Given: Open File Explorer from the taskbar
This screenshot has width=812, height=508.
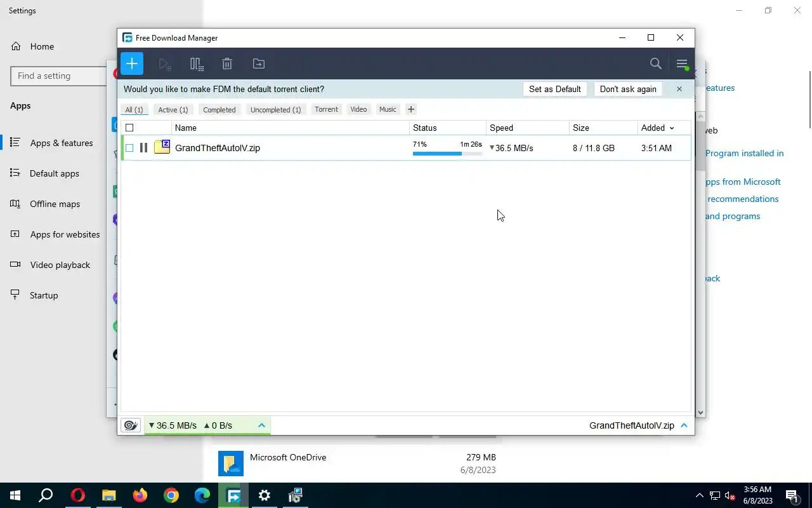Looking at the screenshot, I should pyautogui.click(x=109, y=495).
